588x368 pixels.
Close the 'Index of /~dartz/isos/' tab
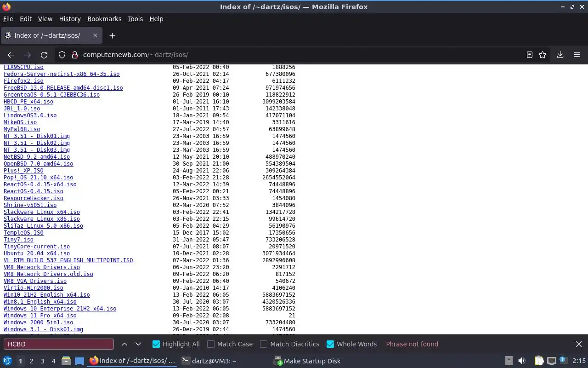(95, 35)
